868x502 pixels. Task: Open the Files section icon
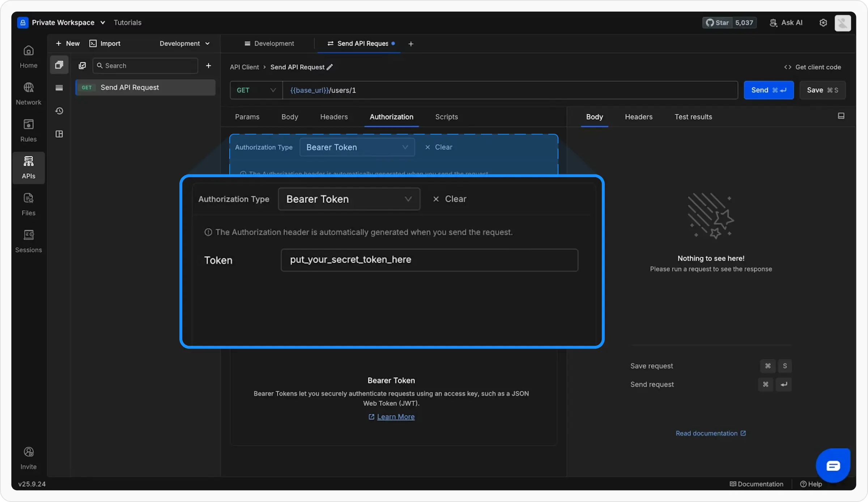pos(28,198)
